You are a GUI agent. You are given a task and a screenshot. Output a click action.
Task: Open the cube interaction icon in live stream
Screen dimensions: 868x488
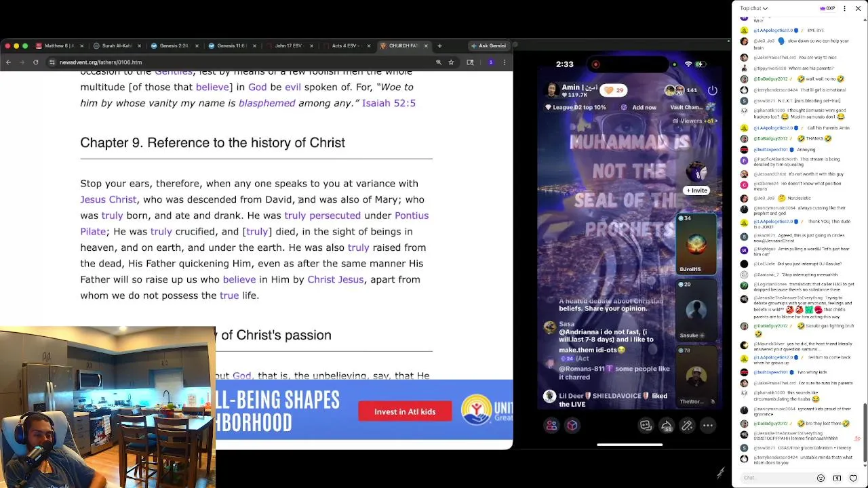pyautogui.click(x=572, y=426)
